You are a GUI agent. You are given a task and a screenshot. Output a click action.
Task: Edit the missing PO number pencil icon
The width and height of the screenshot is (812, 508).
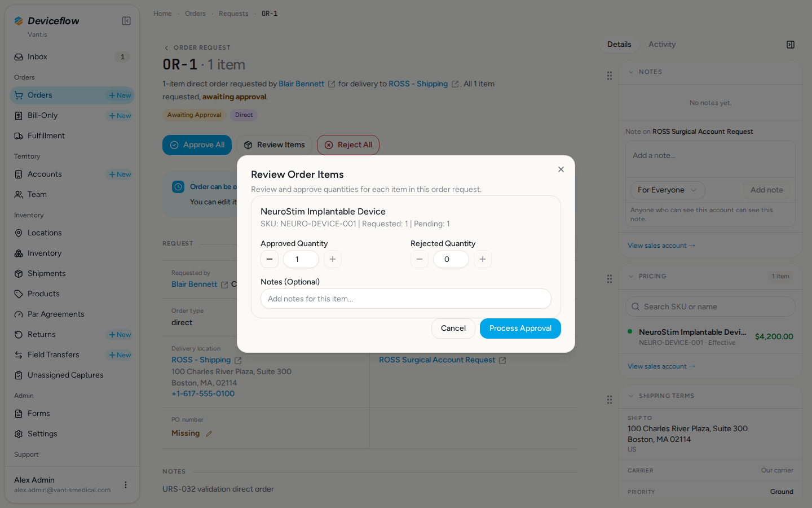[x=209, y=433]
